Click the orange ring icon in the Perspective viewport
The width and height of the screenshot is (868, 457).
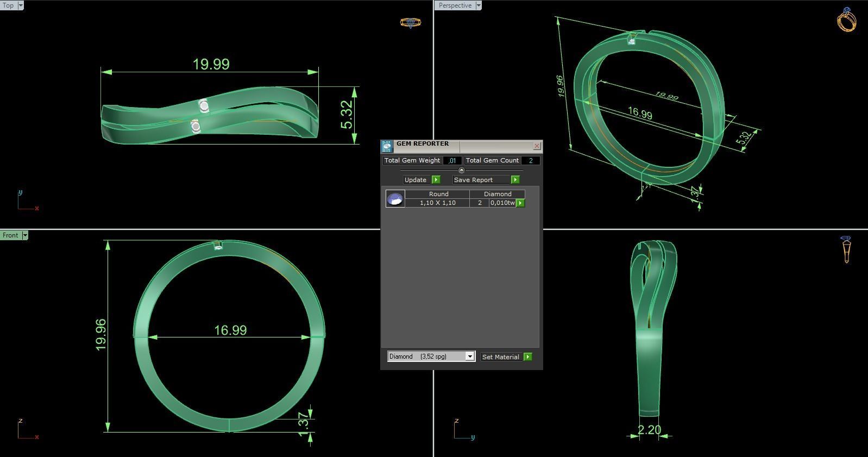tap(847, 20)
